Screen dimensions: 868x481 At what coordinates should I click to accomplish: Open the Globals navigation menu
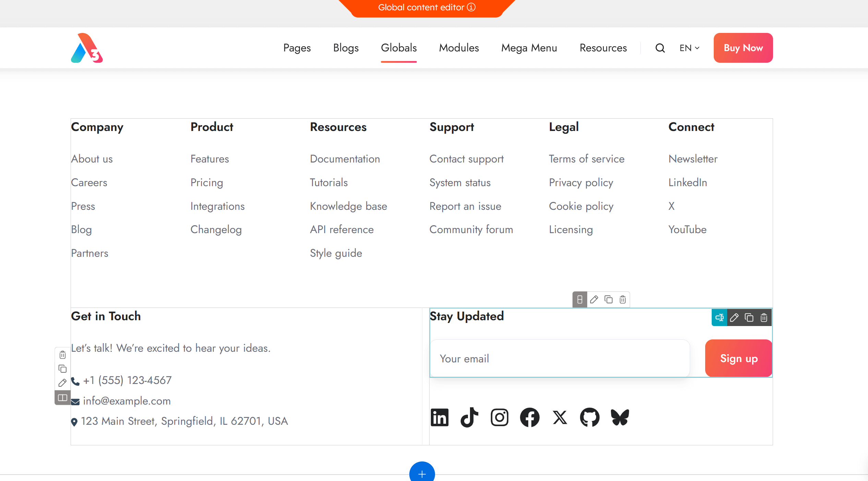399,48
